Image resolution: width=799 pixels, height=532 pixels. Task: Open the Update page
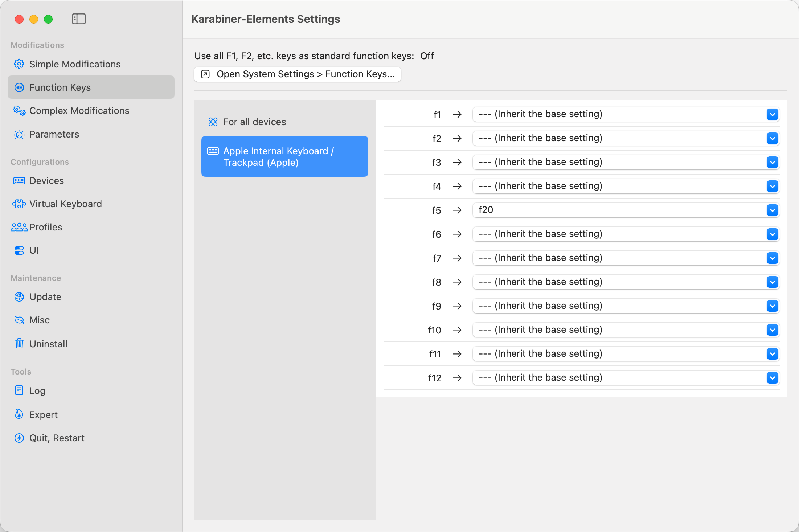coord(91,297)
